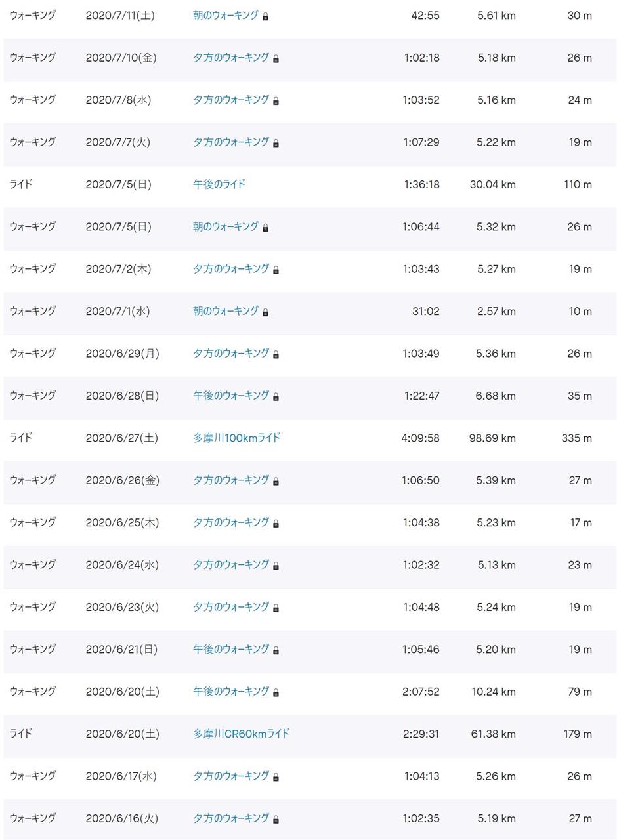Open the 午後のライド activity

coord(219,184)
